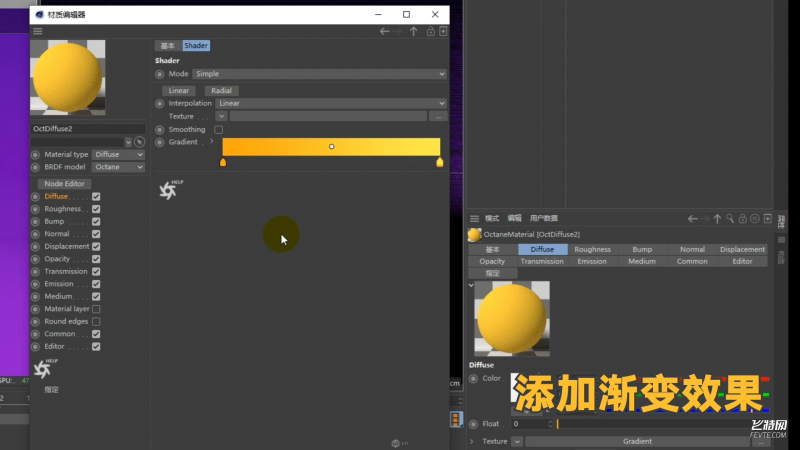
Task: Click the Octane help icon below Editor channel
Action: pos(45,368)
